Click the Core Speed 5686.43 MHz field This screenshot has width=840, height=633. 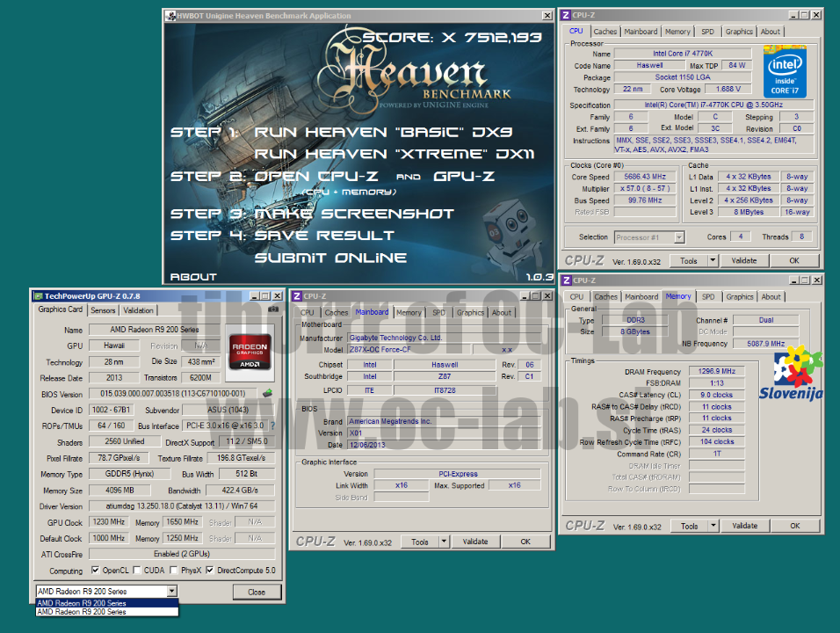click(645, 177)
